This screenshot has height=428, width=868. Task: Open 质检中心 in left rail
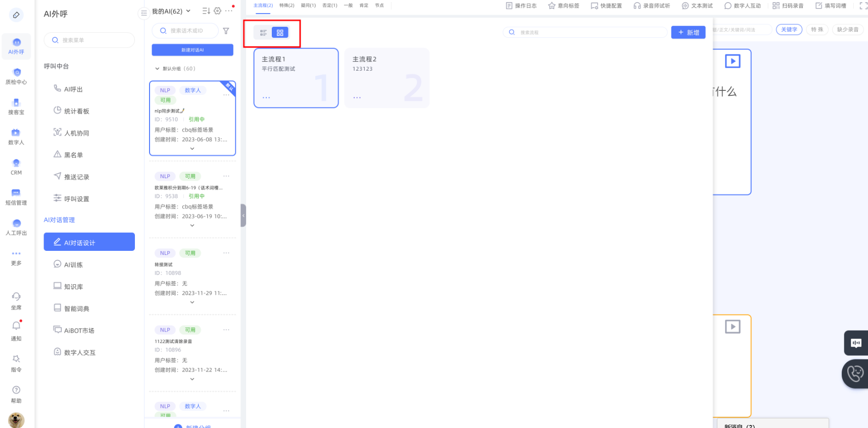[x=16, y=76]
